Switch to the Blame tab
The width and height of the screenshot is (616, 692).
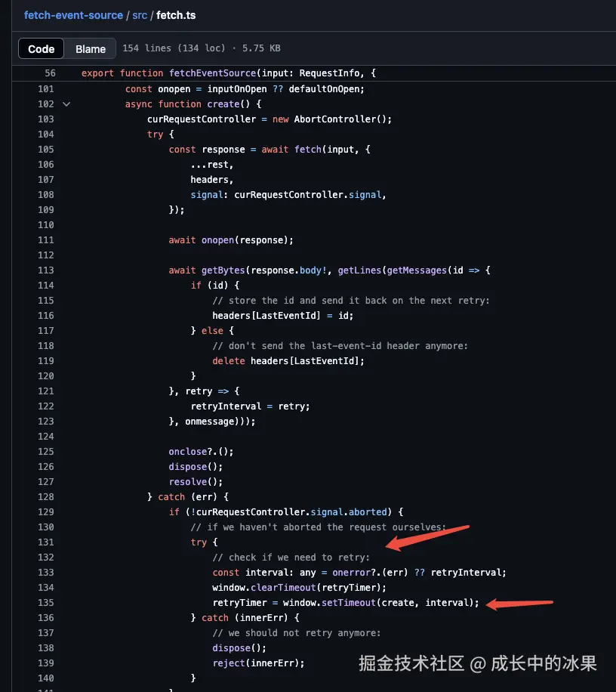click(x=91, y=48)
